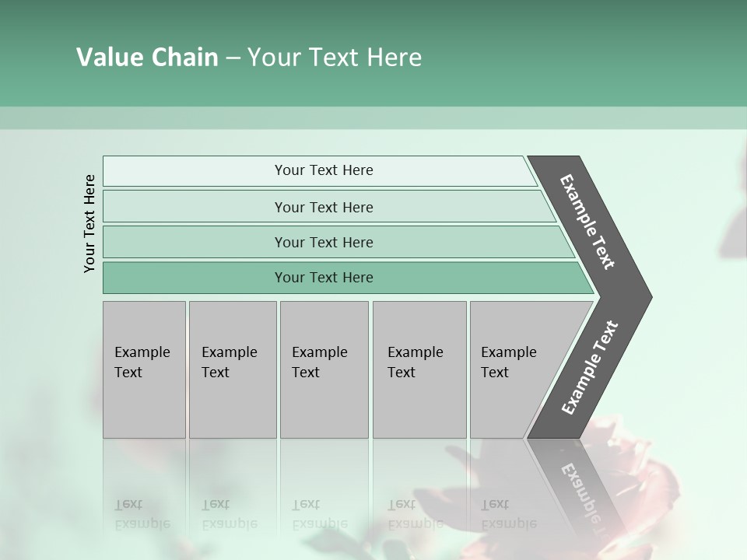Click the upper dark chevron arm "Example Text"
The height and width of the screenshot is (560, 747).
click(588, 222)
